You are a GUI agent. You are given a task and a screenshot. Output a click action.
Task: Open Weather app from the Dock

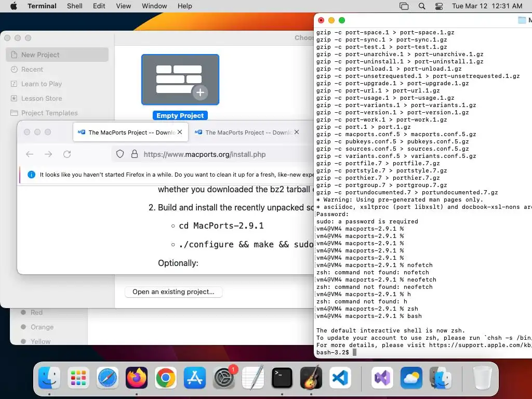[x=411, y=378]
